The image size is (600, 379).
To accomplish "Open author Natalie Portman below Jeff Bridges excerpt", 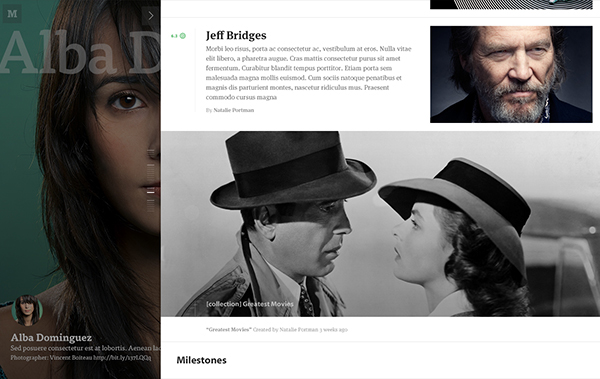I will 233,110.
